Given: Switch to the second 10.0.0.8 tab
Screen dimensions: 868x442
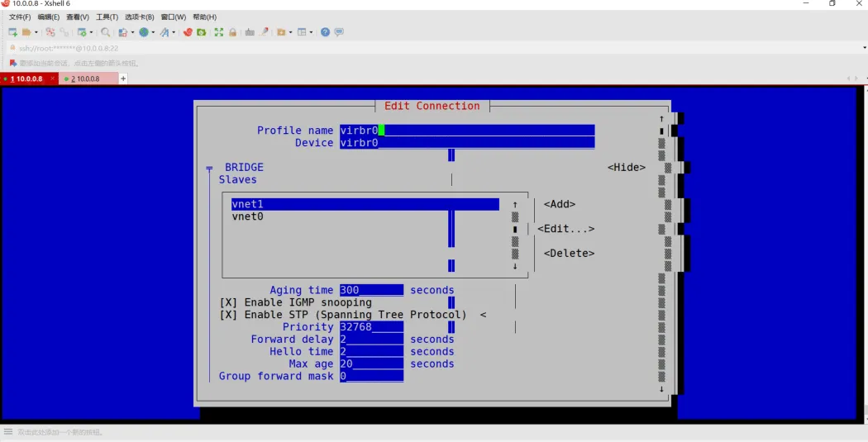Looking at the screenshot, I should click(88, 78).
